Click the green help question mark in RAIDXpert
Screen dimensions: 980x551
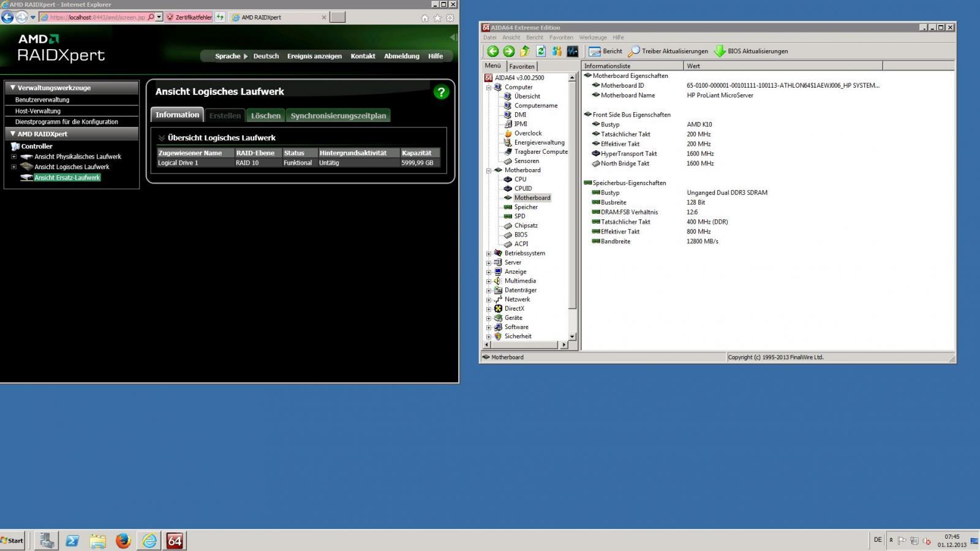441,92
